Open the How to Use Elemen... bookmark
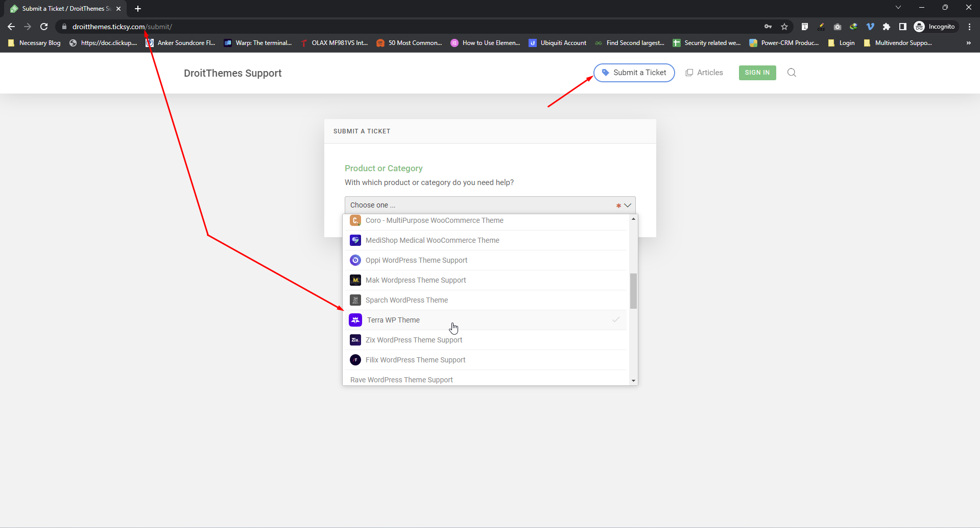Image resolution: width=980 pixels, height=528 pixels. click(486, 43)
